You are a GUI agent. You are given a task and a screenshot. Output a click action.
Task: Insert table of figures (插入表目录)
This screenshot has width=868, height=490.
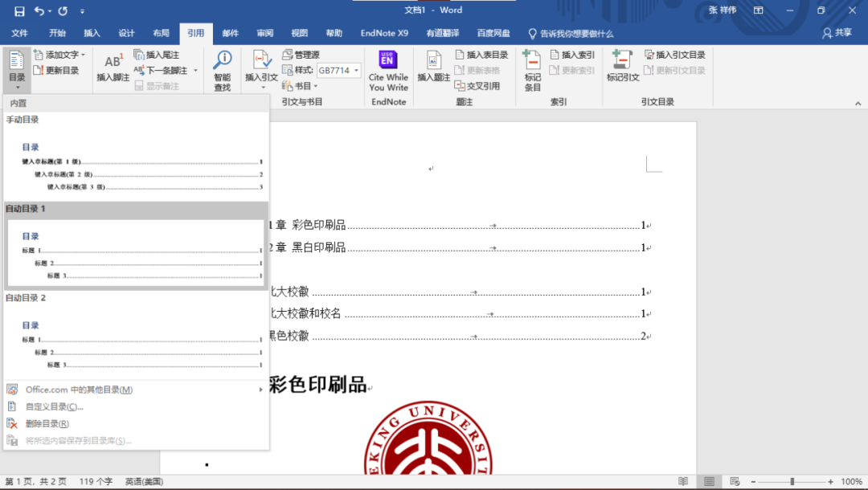pos(481,55)
